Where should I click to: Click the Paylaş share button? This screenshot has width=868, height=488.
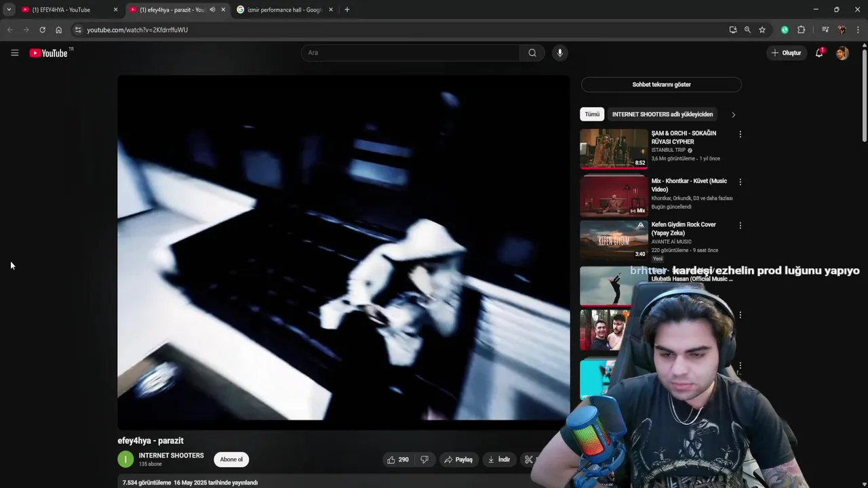tap(458, 460)
